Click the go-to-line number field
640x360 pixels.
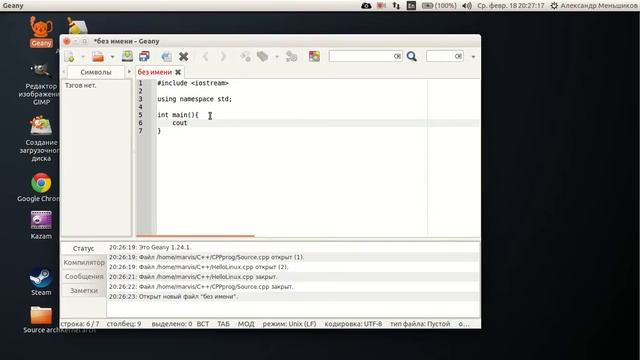(440, 56)
